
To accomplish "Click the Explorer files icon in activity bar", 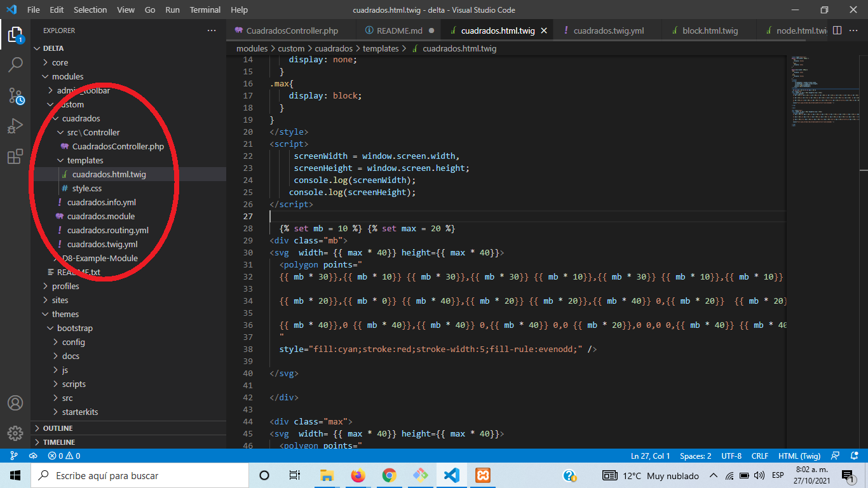I will 15,34.
